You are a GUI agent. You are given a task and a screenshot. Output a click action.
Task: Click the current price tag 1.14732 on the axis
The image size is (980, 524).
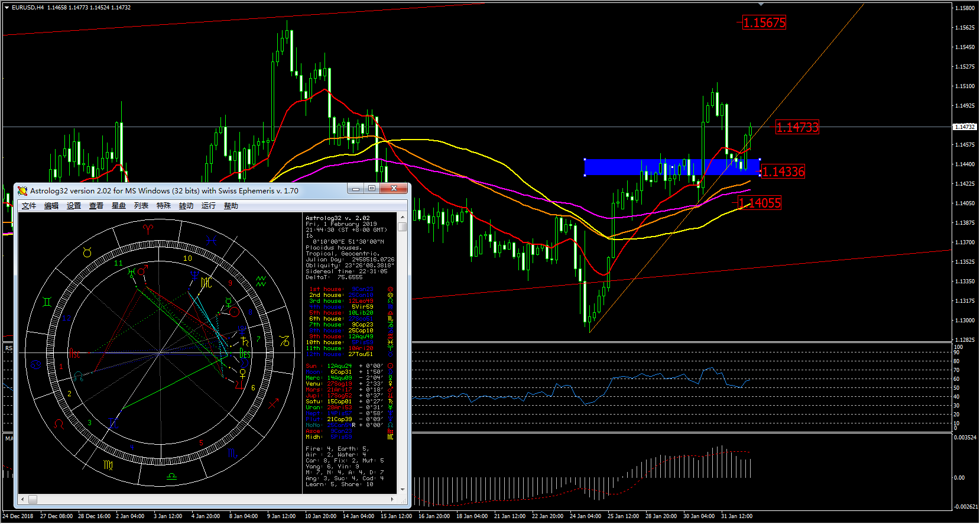point(965,127)
